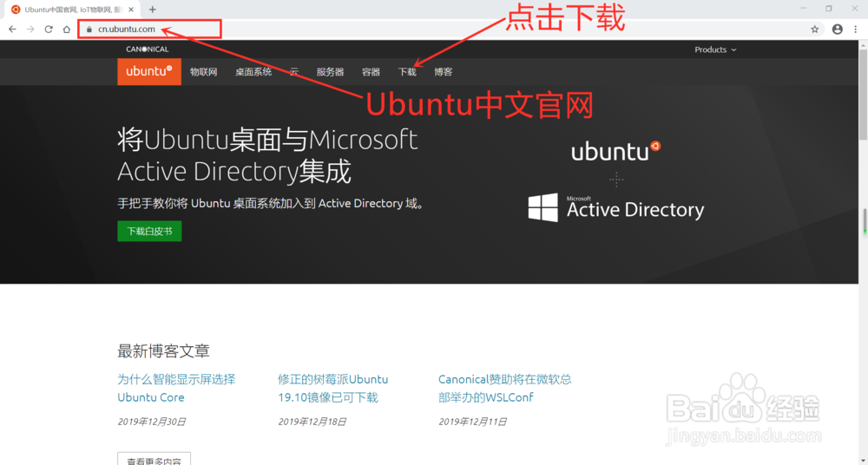Click the 查看更多内容 button
The image size is (868, 465).
point(154,459)
